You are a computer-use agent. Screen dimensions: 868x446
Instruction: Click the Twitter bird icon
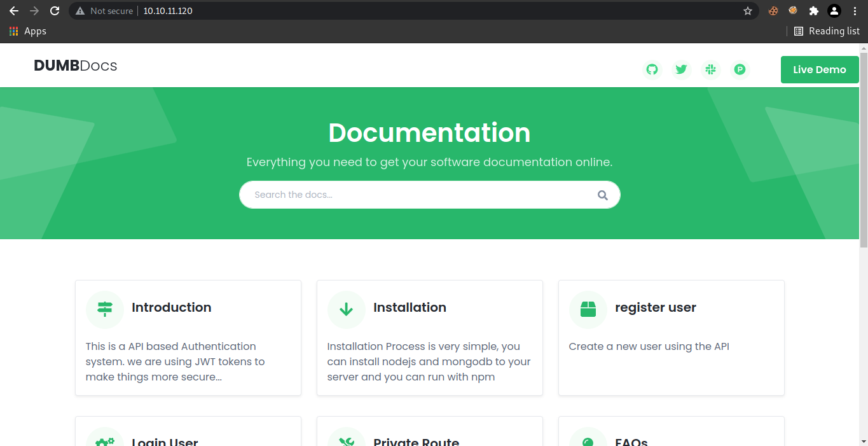[x=681, y=69]
